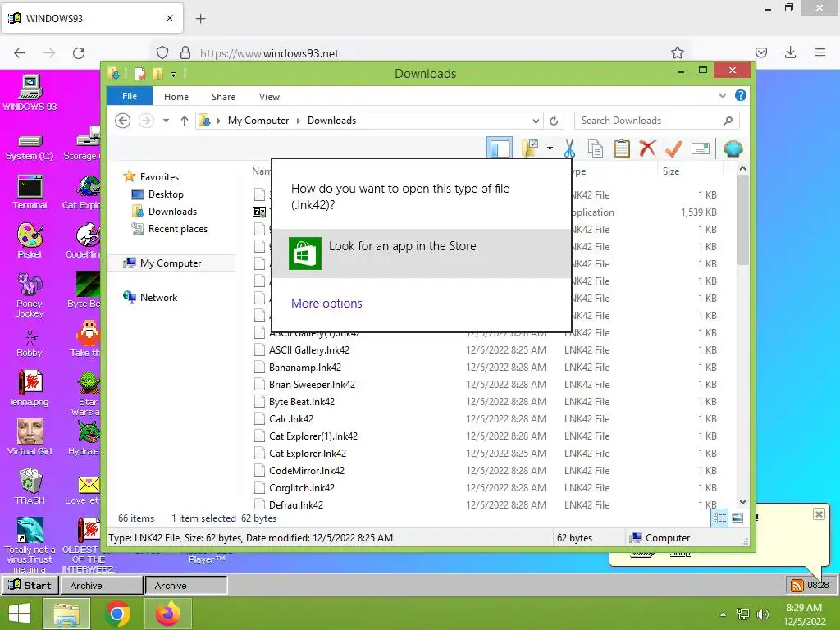Open the quick access Properties icon in the title bar

pyautogui.click(x=139, y=74)
